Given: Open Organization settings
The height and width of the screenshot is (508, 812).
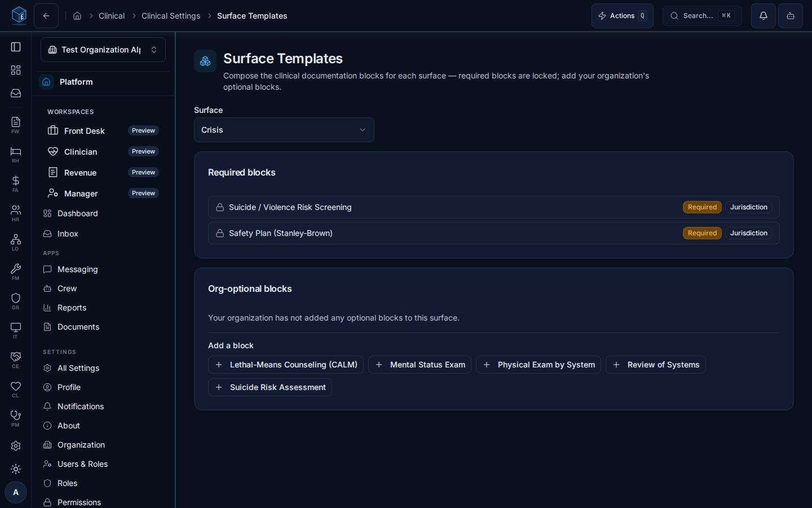Looking at the screenshot, I should (103, 445).
